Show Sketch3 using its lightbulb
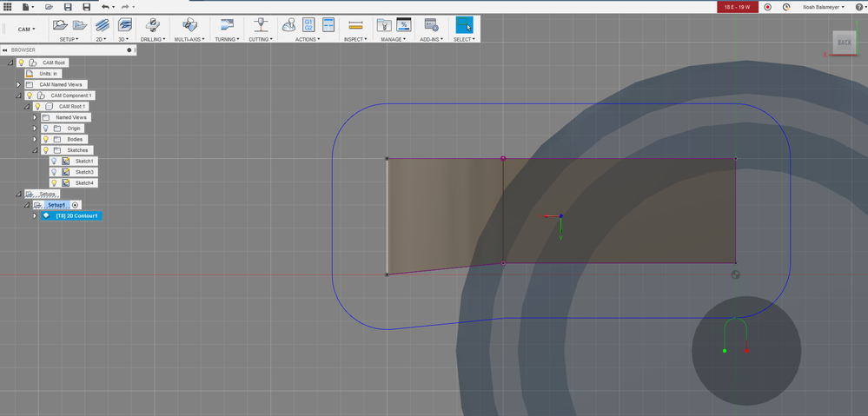 click(x=54, y=172)
